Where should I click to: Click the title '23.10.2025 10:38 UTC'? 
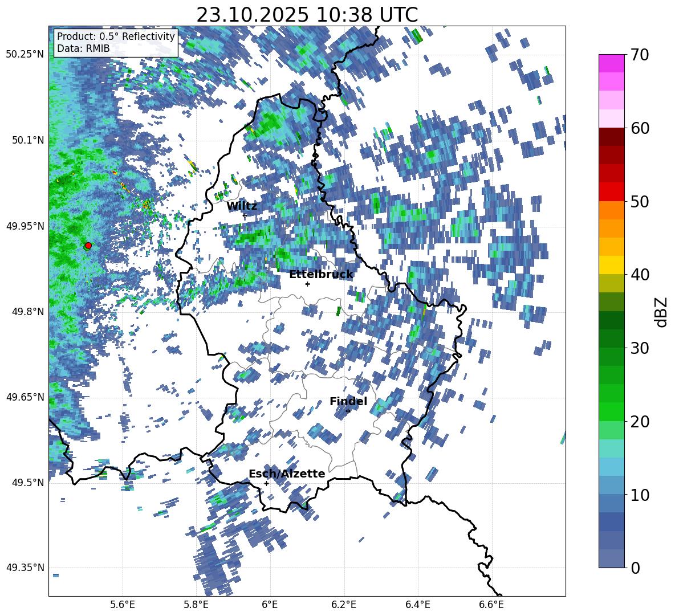307,15
